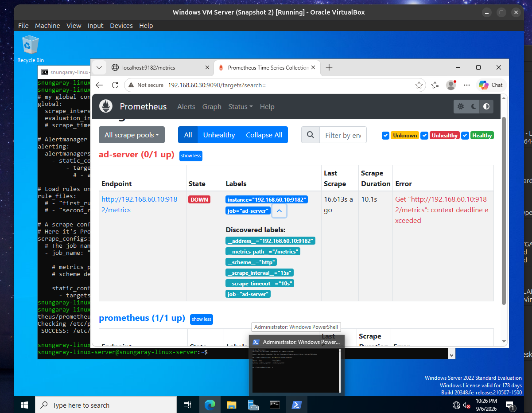Click the ad-server (0/1 up) heading link

point(136,155)
